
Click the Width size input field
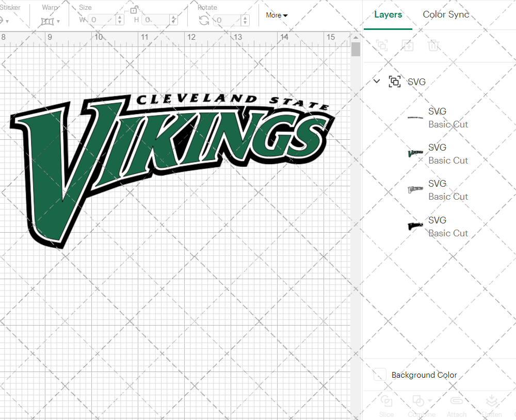coord(102,20)
